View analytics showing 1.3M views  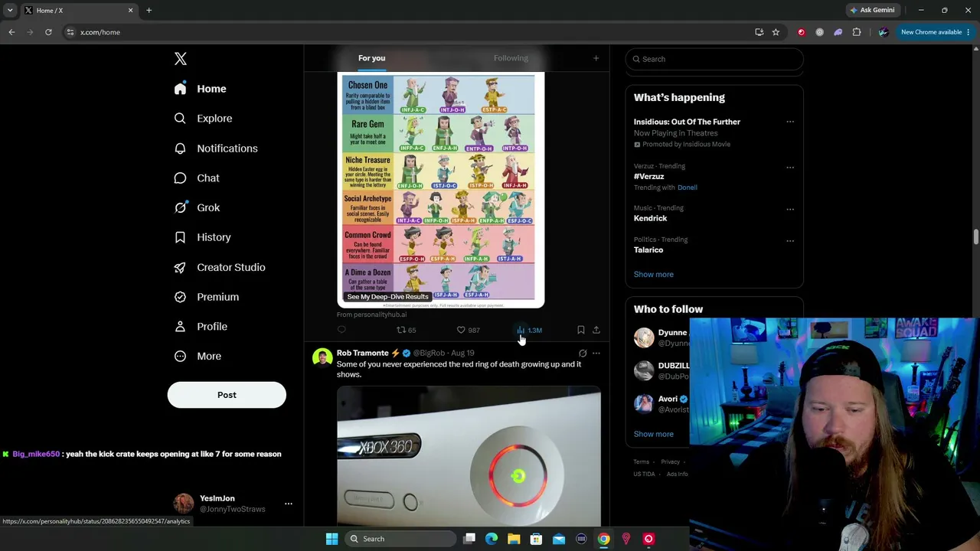(529, 330)
